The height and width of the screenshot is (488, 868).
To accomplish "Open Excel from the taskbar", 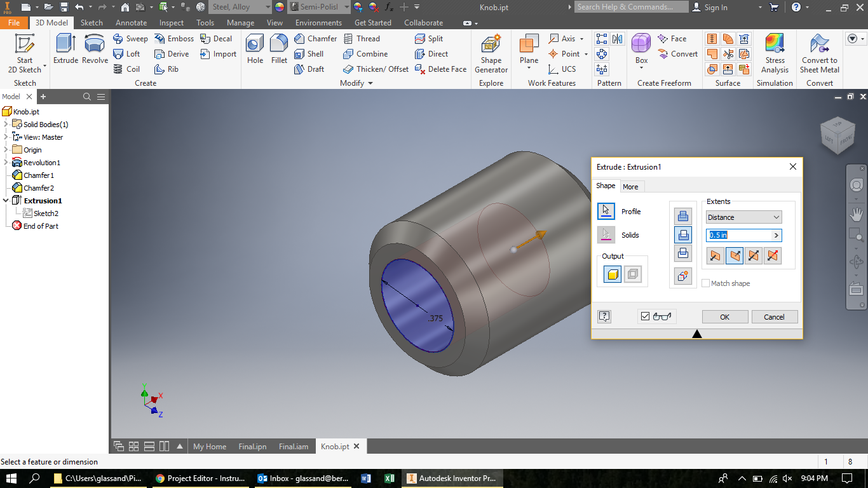I will pos(390,478).
